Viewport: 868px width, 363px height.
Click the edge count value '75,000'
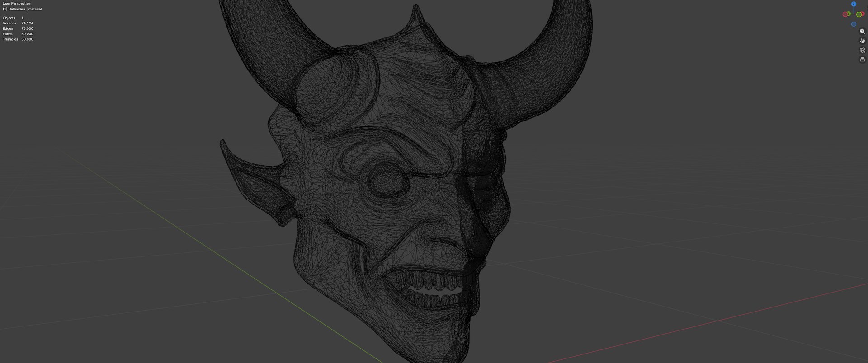[27, 28]
